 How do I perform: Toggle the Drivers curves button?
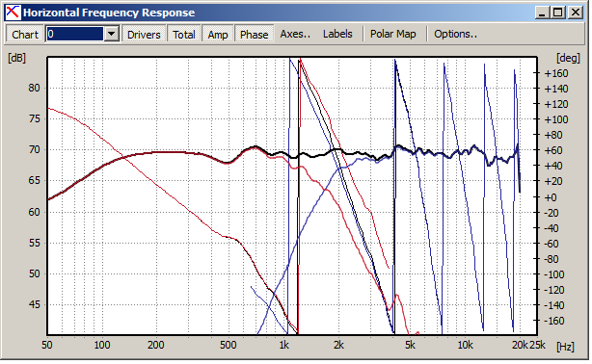click(144, 35)
